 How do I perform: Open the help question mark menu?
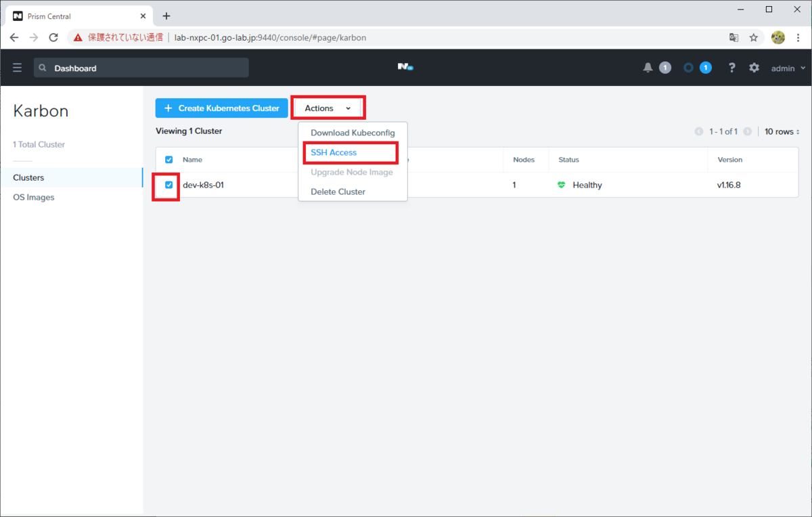click(x=731, y=68)
